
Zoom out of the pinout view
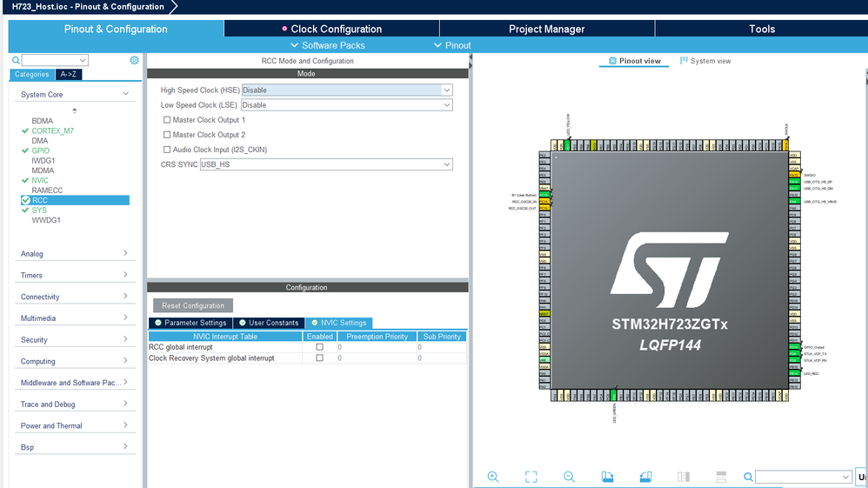click(569, 477)
